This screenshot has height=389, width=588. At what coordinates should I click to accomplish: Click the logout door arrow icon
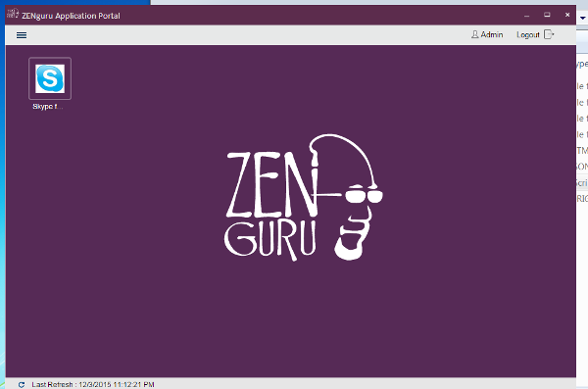(x=549, y=34)
